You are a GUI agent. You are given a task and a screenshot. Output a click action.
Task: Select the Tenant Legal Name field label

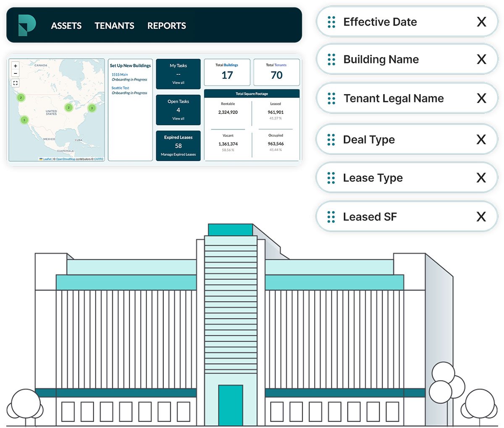[x=394, y=98]
